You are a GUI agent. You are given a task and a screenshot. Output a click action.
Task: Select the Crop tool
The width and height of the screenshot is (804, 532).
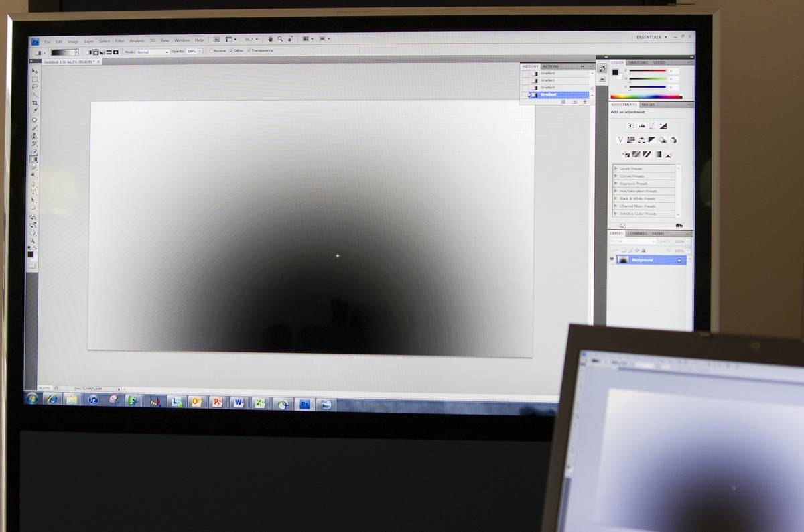(x=35, y=103)
